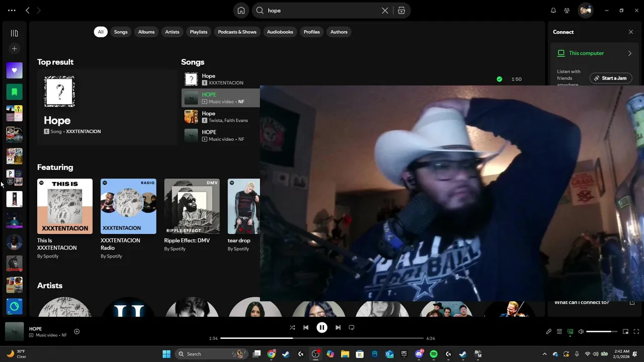Go to Spotify Home
Viewport: 644px width, 362px height.
(x=241, y=11)
